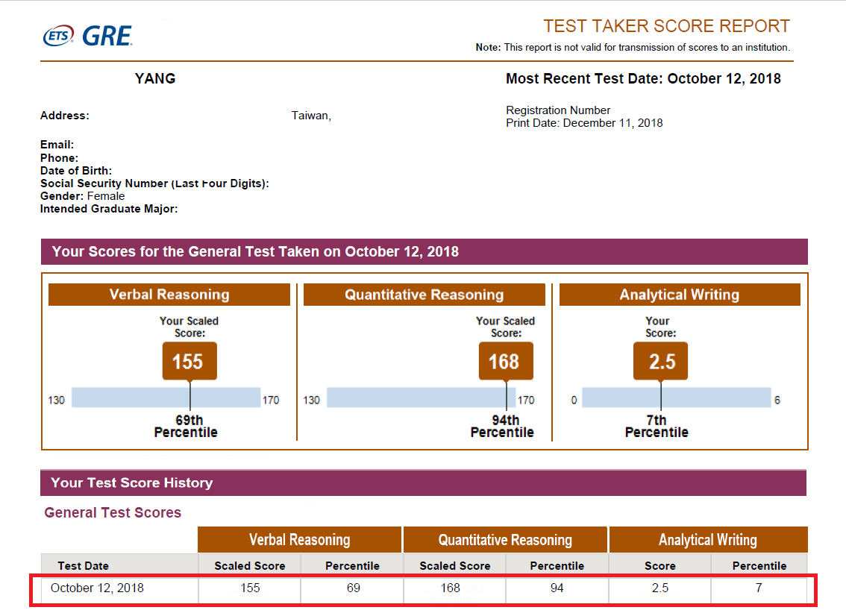Click the Gender: Female line

[x=82, y=196]
